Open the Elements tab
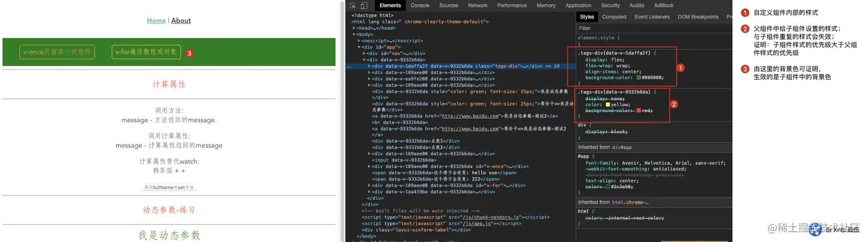This screenshot has height=242, width=868. tap(390, 5)
